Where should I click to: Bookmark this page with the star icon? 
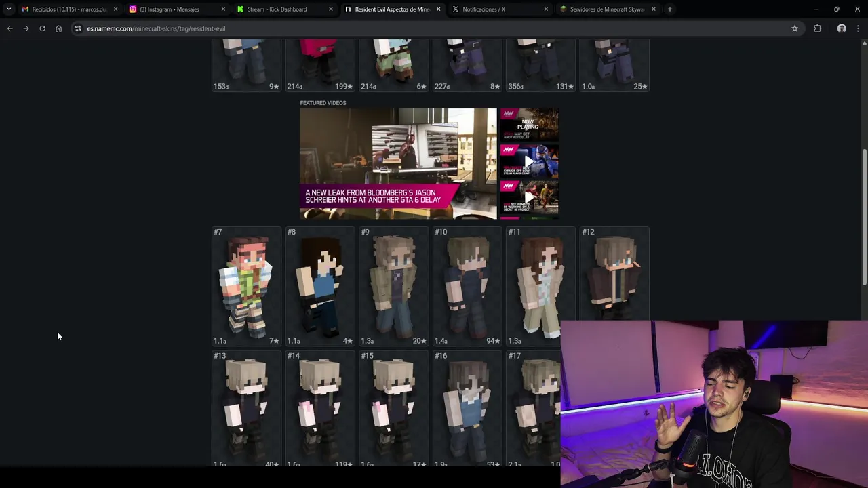coord(795,28)
